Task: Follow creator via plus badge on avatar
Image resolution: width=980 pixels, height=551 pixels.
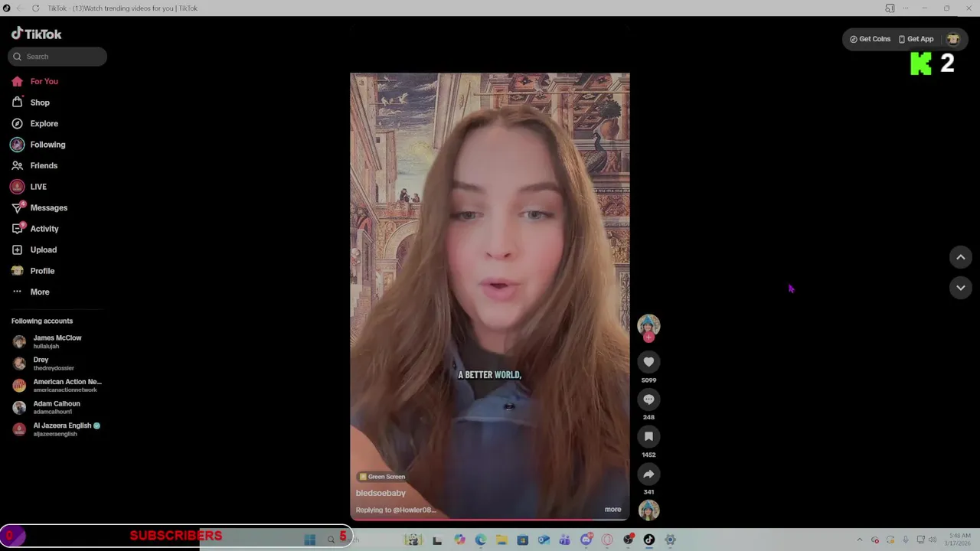Action: click(x=648, y=337)
